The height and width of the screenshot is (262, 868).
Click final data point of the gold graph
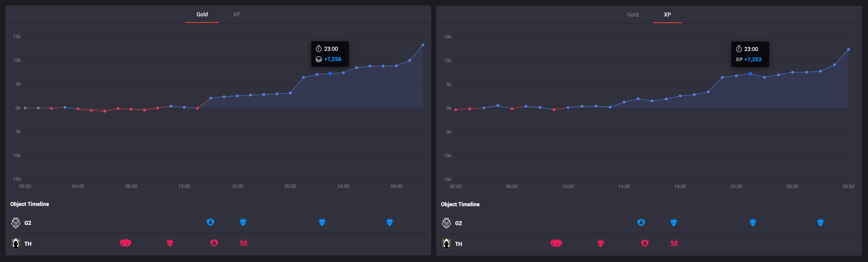(423, 45)
